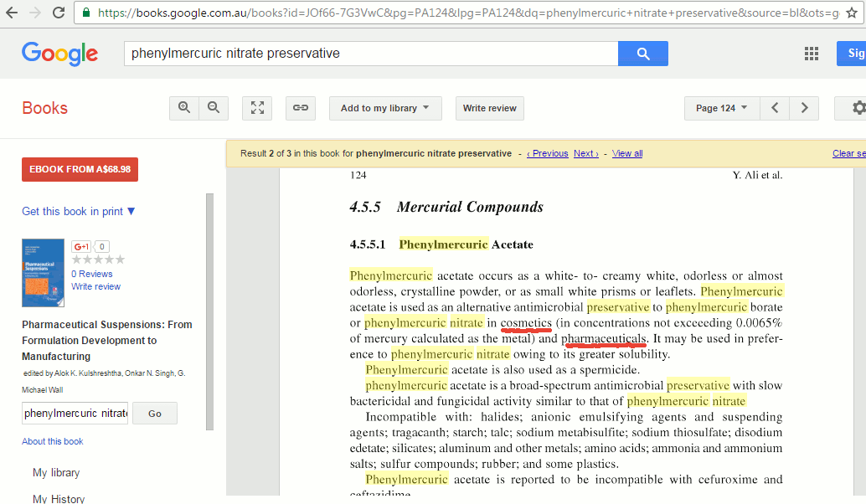The width and height of the screenshot is (866, 504).
Task: Click the Sign in button
Action: (x=852, y=54)
